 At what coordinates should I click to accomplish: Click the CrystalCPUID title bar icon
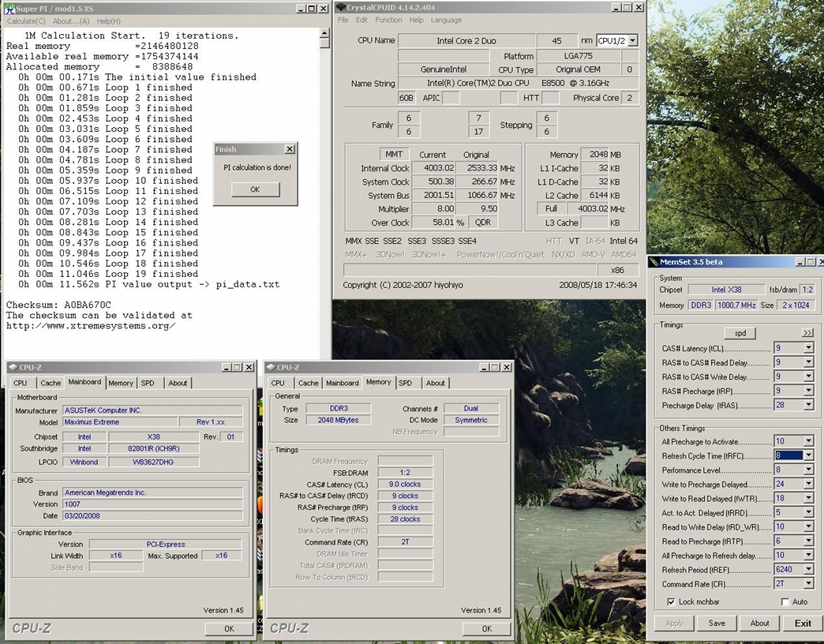click(x=341, y=7)
